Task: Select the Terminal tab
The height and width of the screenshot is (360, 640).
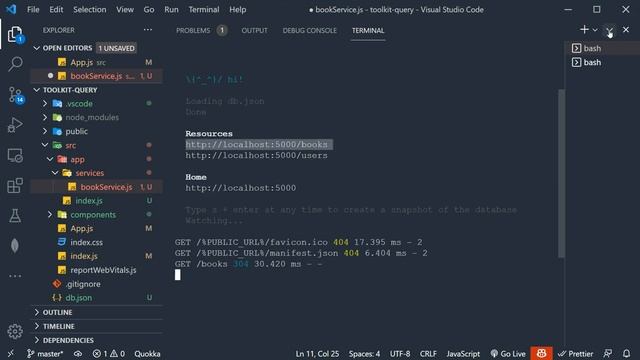Action: pos(368,30)
